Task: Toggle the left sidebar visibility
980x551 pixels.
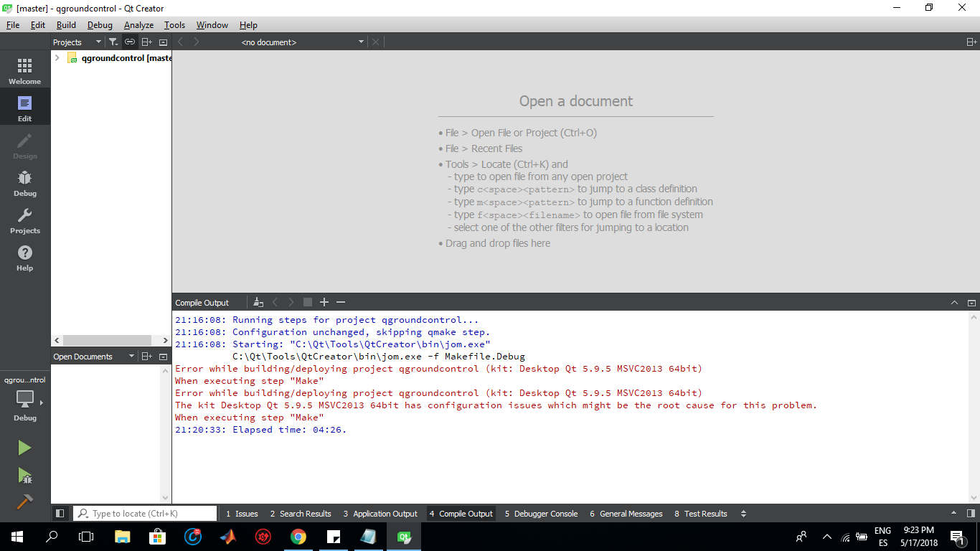Action: [x=60, y=514]
